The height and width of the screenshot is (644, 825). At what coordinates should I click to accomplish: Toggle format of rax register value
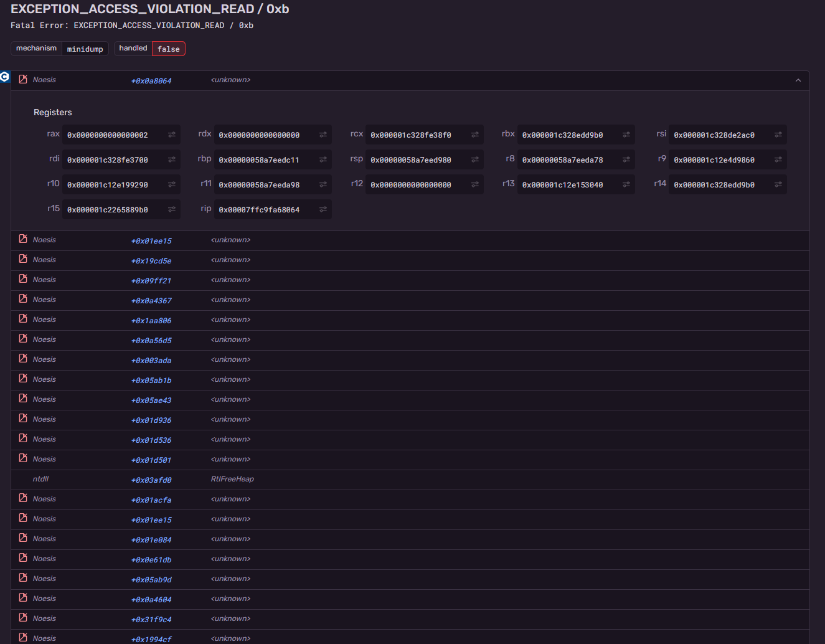coord(172,135)
